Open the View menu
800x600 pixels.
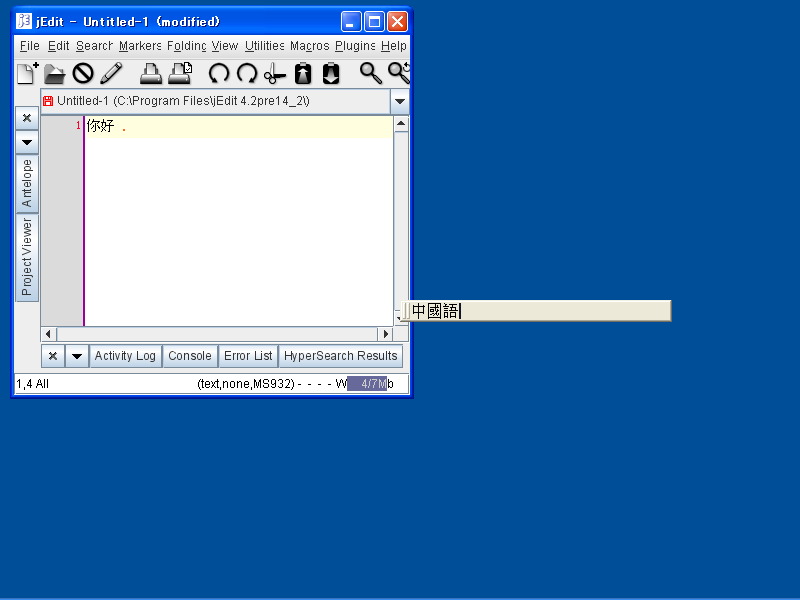coord(225,46)
